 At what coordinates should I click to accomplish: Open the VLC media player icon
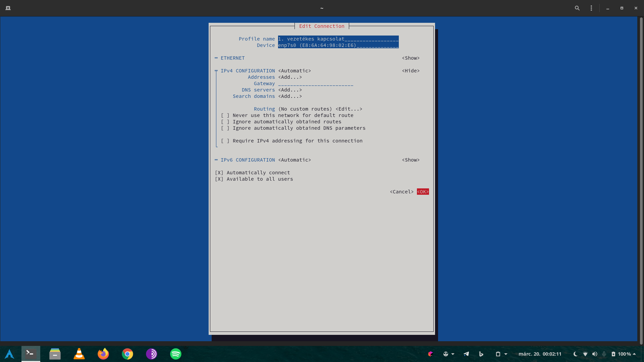click(79, 354)
